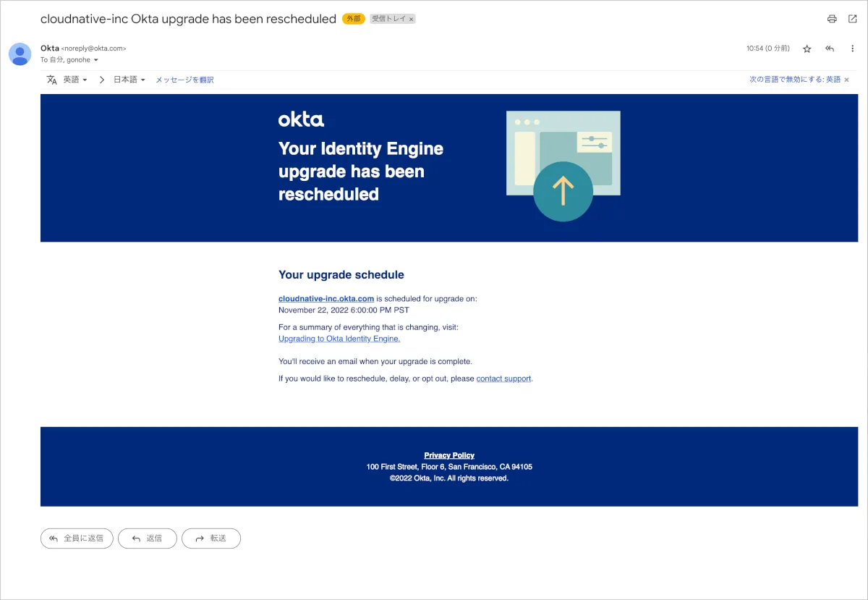Click the 外部 external label badge
868x600 pixels.
coord(354,19)
